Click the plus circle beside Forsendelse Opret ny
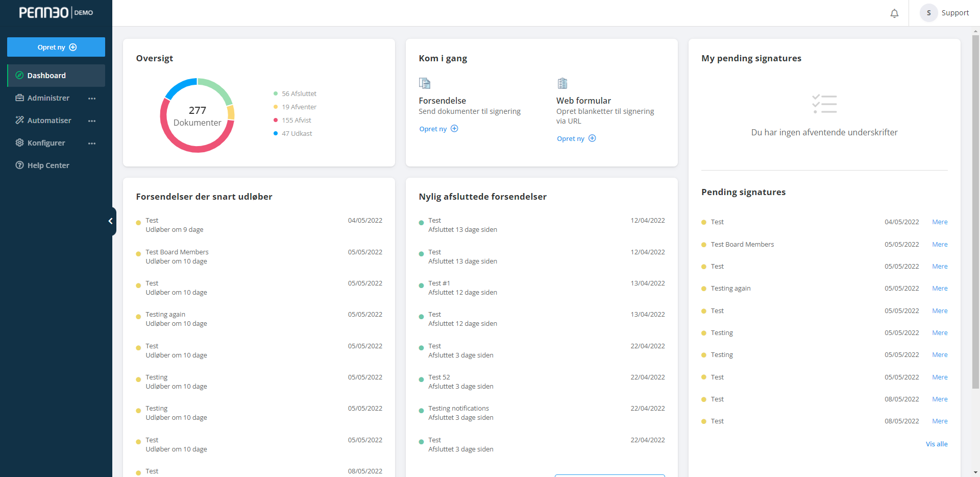 click(x=454, y=129)
